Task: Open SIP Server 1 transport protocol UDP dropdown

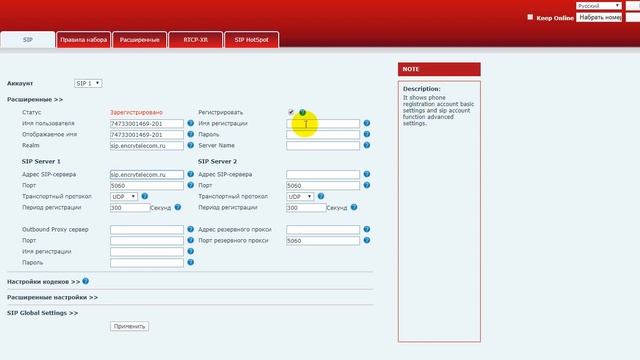Action: (x=124, y=196)
